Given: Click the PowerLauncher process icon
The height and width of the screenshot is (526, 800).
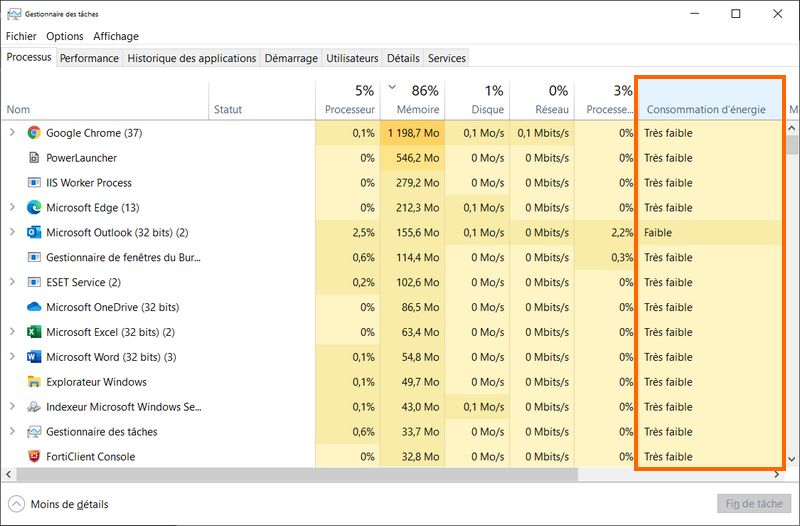Looking at the screenshot, I should click(34, 158).
